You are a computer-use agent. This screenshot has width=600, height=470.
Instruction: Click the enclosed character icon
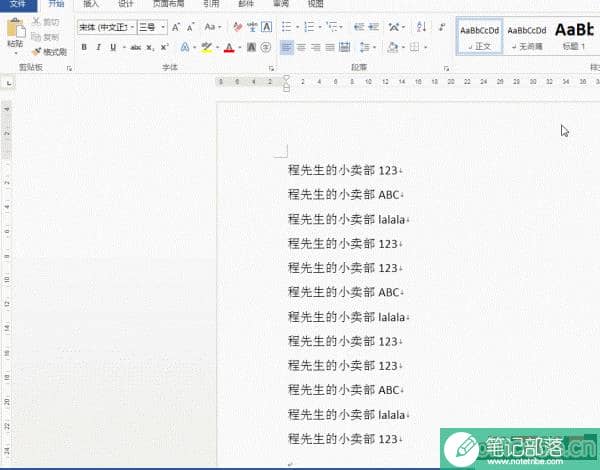(x=266, y=47)
